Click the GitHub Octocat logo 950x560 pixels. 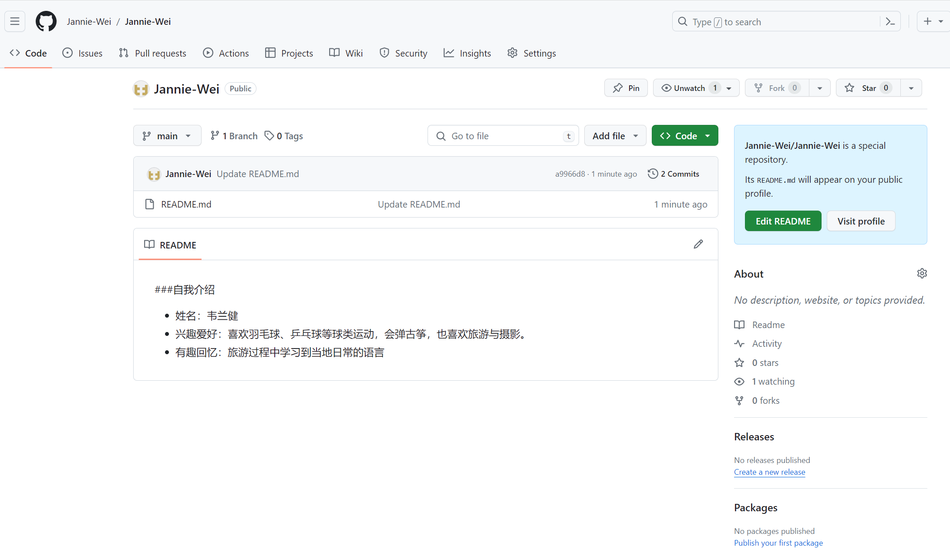pyautogui.click(x=46, y=21)
